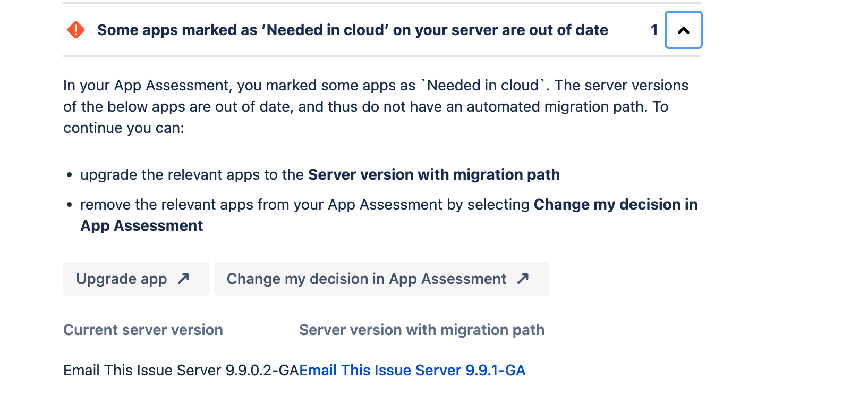Click the red warning diamond icon
This screenshot has height=402, width=868.
point(76,30)
